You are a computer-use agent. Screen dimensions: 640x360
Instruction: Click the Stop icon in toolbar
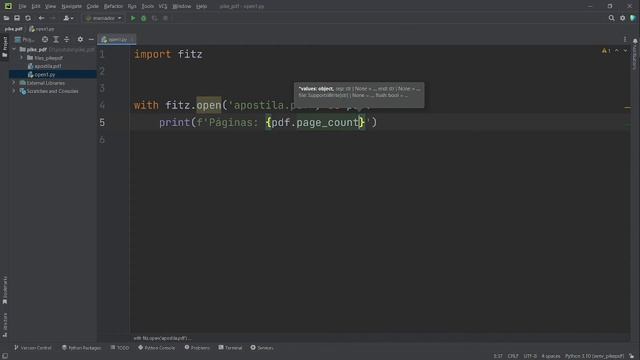pyautogui.click(x=165, y=18)
